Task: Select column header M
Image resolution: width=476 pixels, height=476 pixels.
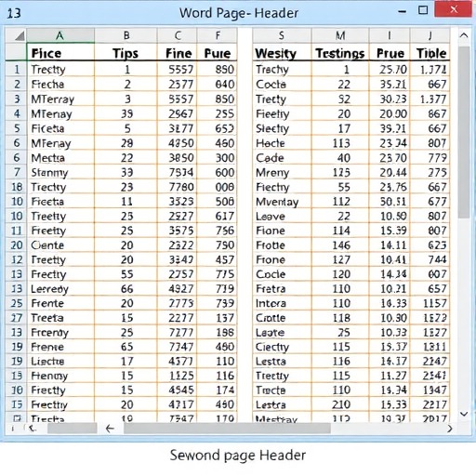Action: 340,35
